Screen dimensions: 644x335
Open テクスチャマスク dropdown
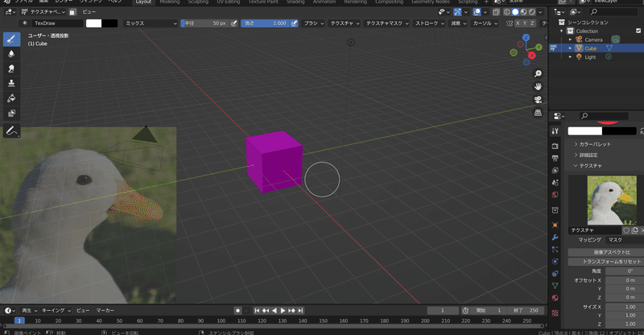point(387,23)
